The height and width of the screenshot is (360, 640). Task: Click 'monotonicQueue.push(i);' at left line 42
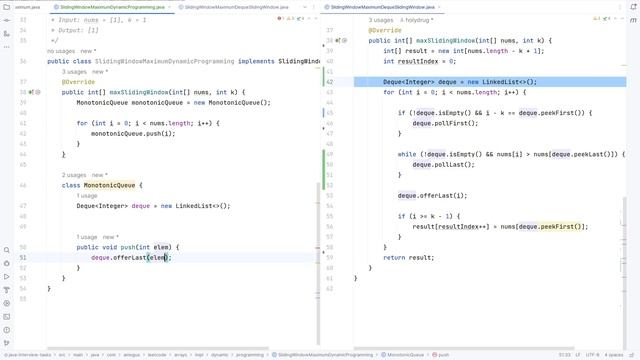[133, 133]
